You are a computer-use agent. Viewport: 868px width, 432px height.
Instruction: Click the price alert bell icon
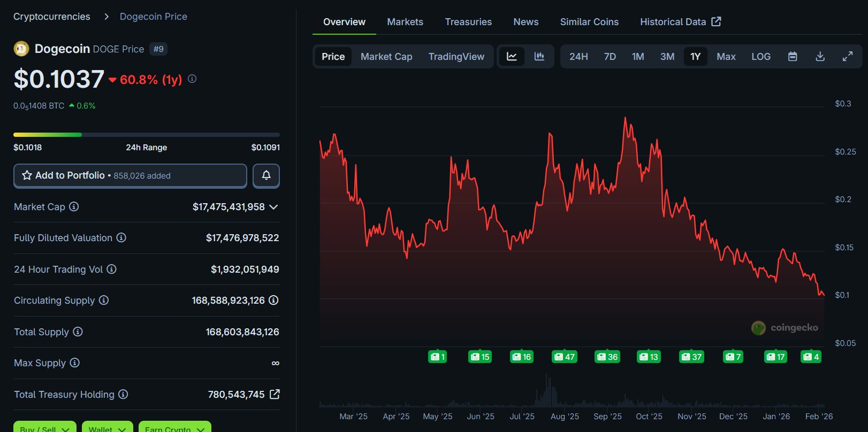[266, 175]
